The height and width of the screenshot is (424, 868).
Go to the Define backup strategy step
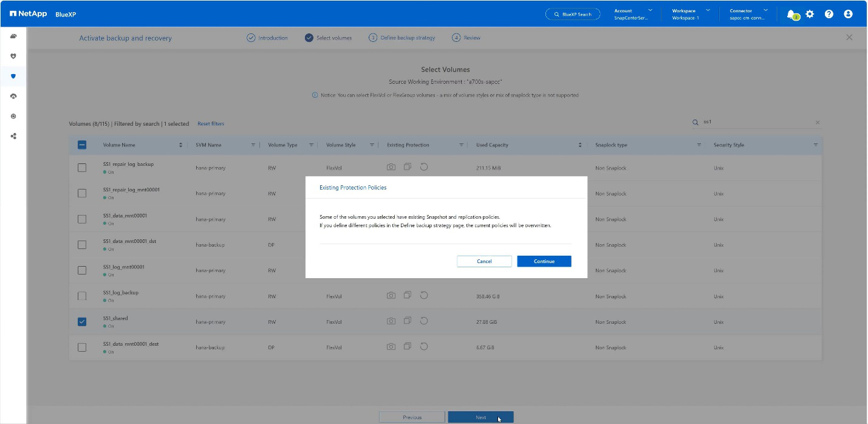click(x=407, y=38)
